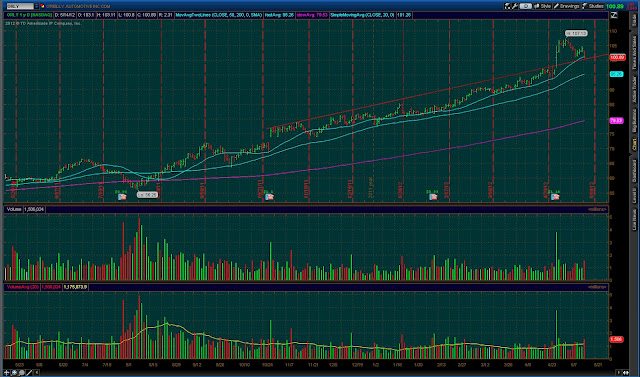640x377 pixels.
Task: Click the scroll arrow at bottom right corner
Action: [619, 373]
